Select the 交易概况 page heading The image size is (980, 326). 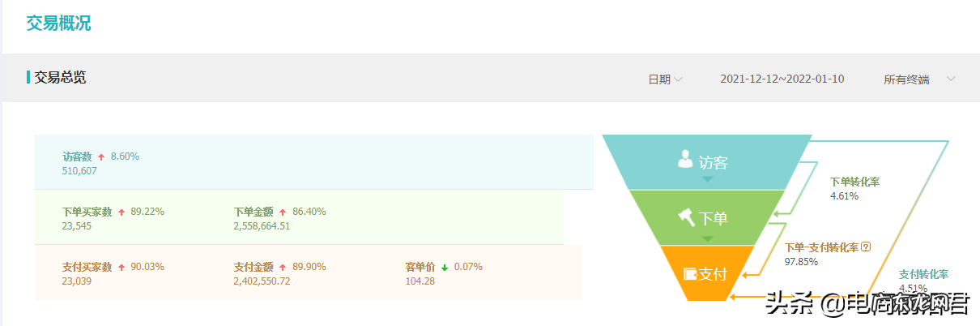58,23
